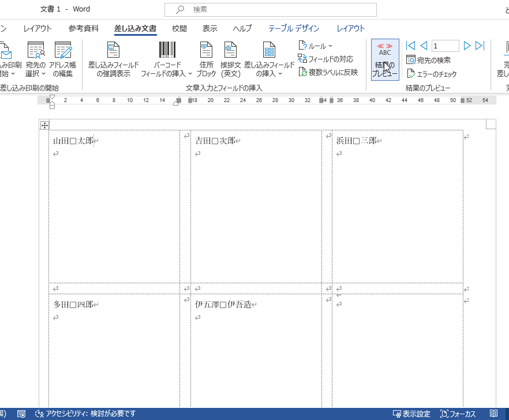Viewport: 509px width, 420px height.
Task: Click the record number field showing 1
Action: coord(445,46)
